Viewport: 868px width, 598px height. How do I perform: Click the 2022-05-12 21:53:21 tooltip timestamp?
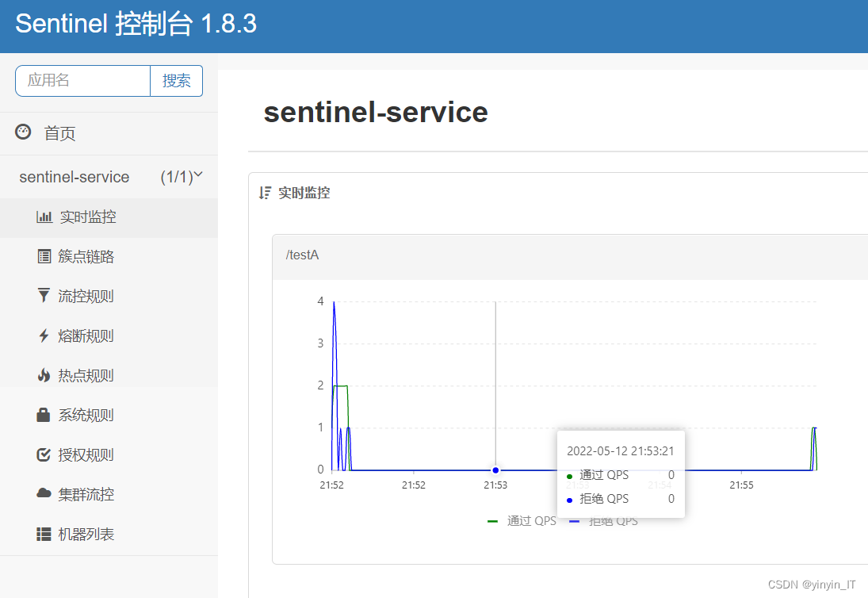[621, 450]
